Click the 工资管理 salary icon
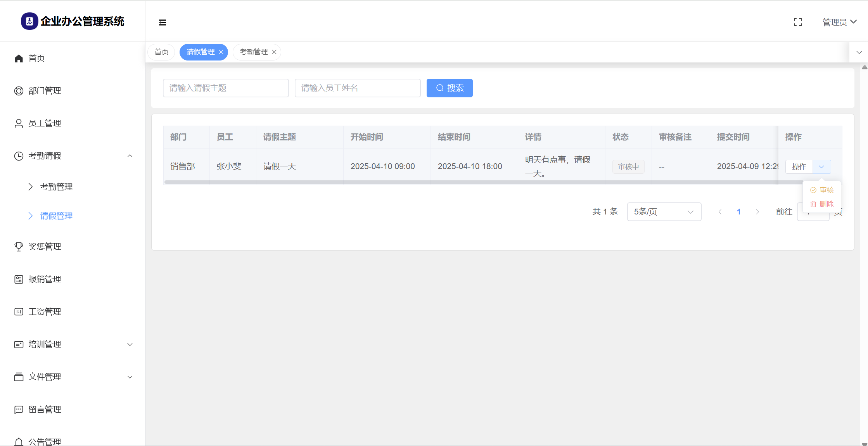868x446 pixels. (19, 312)
